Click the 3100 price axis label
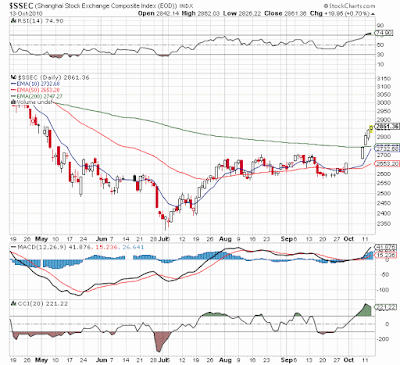 [384, 87]
